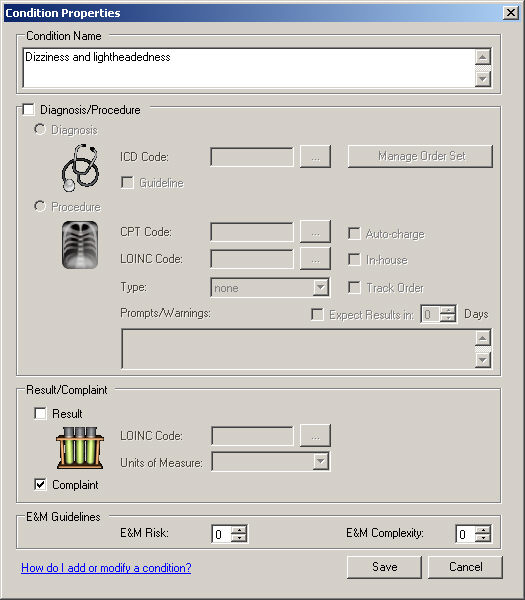Click inside the Condition Name text field

pos(249,68)
